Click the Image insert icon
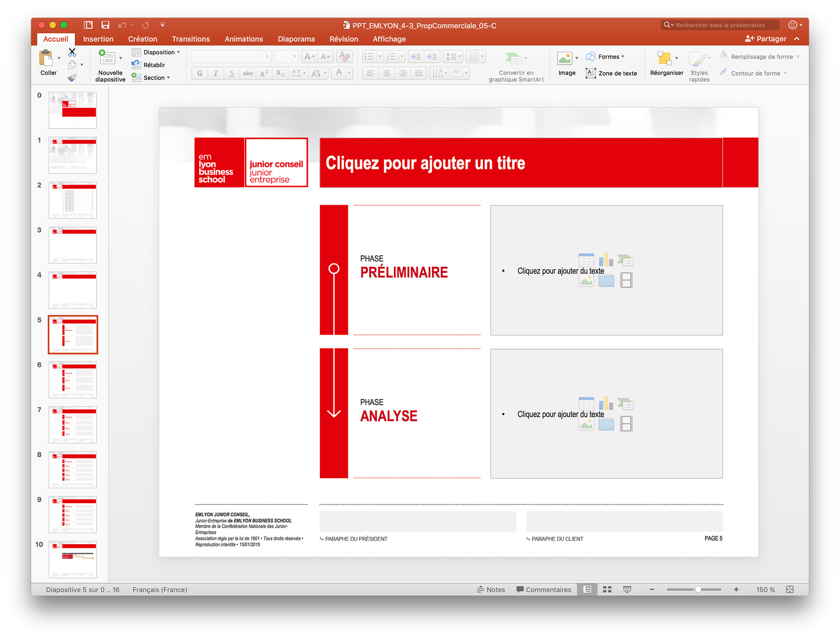 coord(564,58)
